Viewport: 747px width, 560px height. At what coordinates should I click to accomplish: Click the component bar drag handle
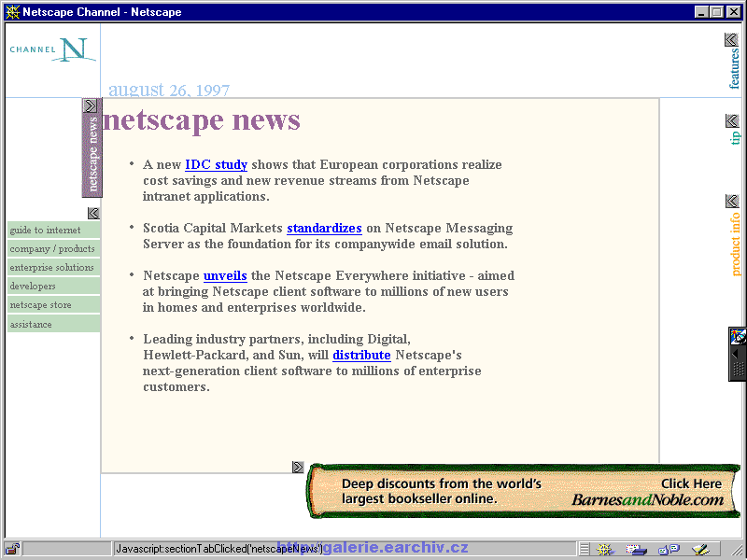[585, 550]
